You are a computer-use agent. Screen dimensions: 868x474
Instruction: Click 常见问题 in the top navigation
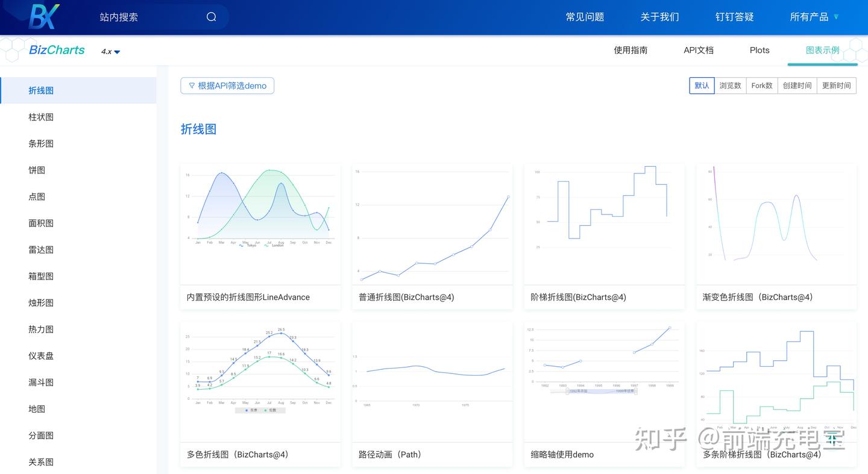584,17
